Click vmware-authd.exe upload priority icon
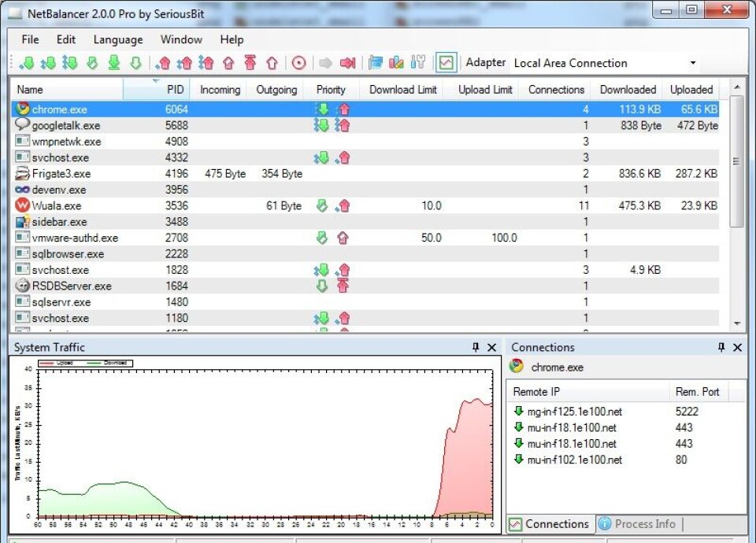This screenshot has width=756, height=543. point(343,238)
